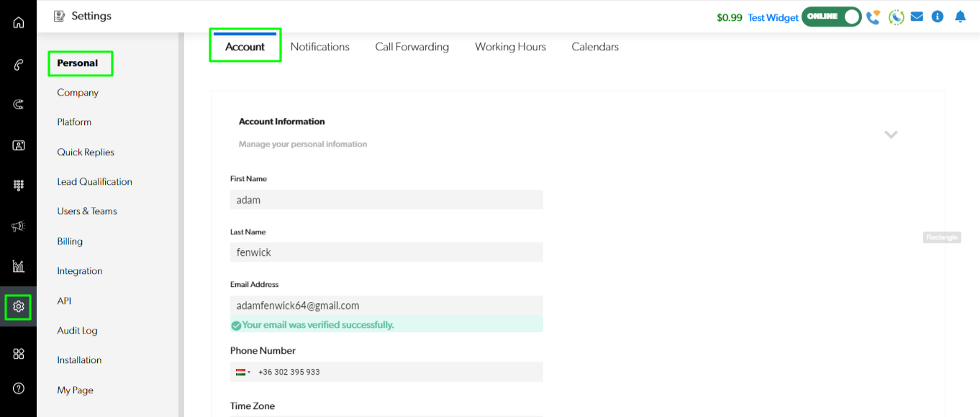
Task: Click the blue info circle icon
Action: pyautogui.click(x=938, y=17)
